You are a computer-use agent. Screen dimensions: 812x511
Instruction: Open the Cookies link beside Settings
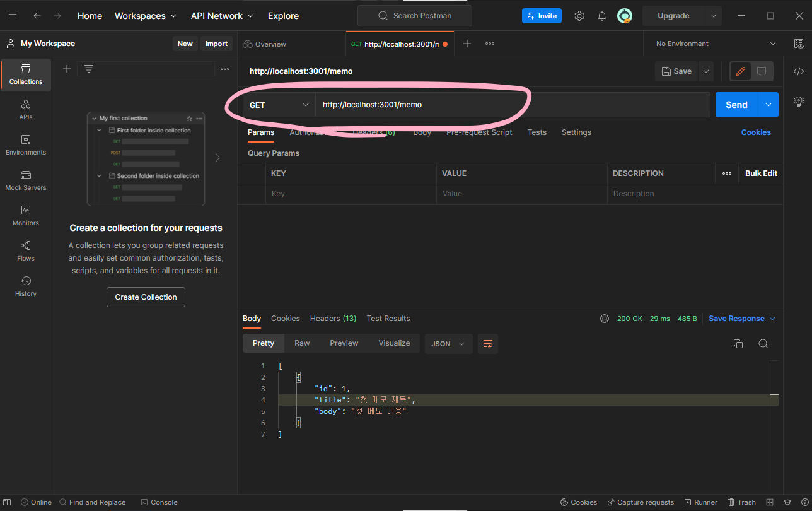756,132
